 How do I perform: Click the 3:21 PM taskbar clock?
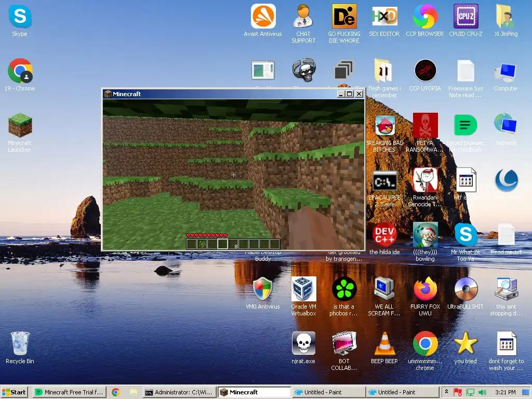tap(505, 392)
